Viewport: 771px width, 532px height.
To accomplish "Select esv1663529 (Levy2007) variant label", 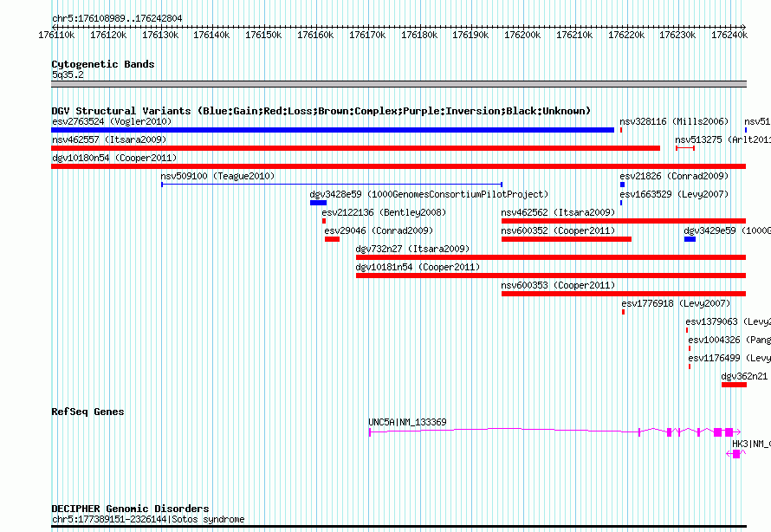I will coord(674,194).
